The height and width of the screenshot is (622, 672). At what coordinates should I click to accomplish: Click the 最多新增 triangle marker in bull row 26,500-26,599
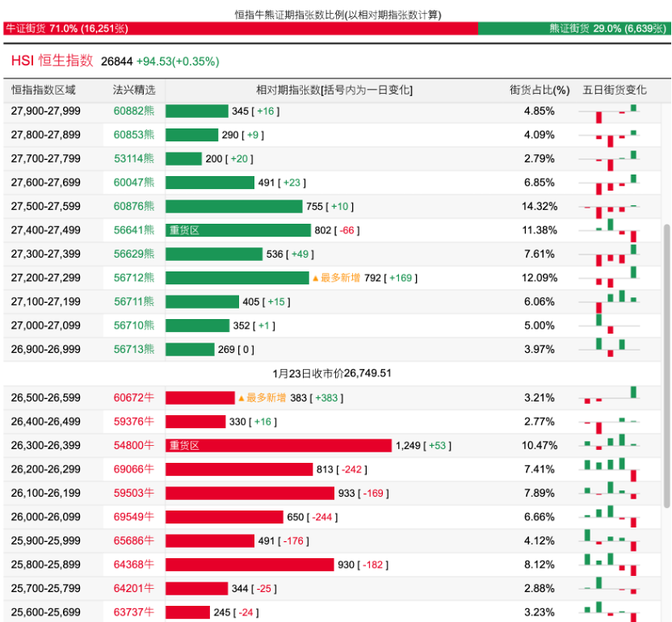click(x=241, y=398)
